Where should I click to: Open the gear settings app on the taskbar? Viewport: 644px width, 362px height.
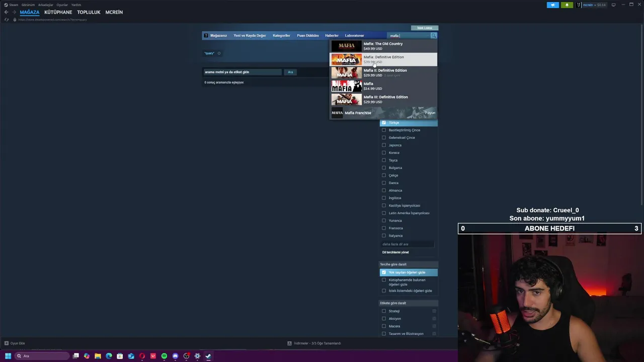[x=197, y=356]
